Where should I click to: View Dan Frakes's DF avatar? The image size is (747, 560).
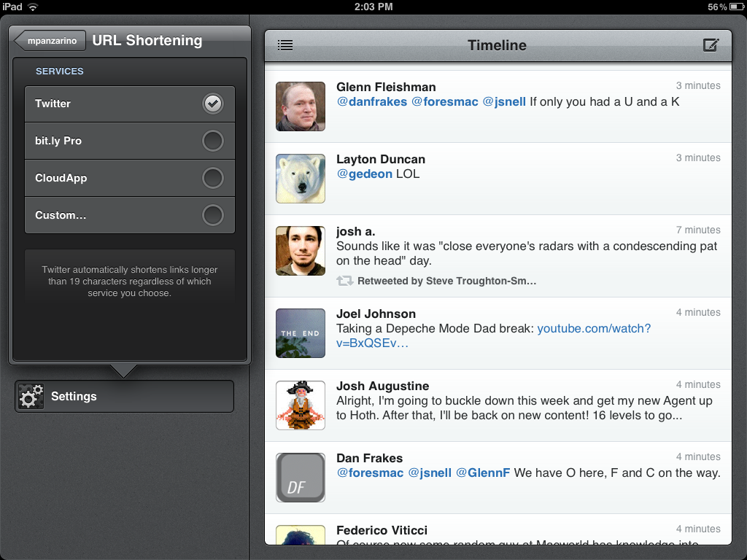(301, 478)
